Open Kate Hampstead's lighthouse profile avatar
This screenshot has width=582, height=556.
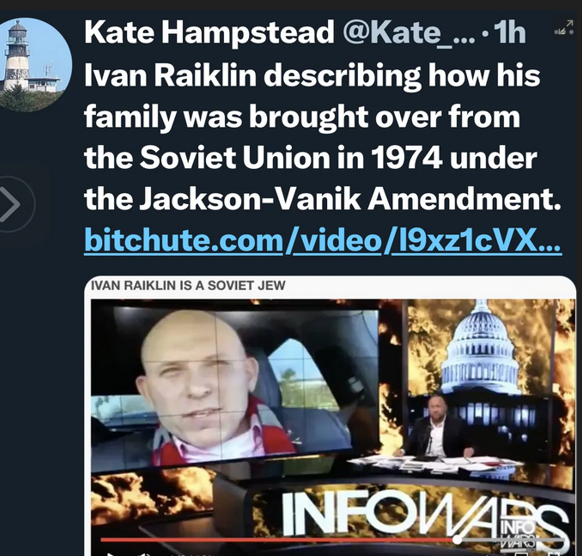36,64
